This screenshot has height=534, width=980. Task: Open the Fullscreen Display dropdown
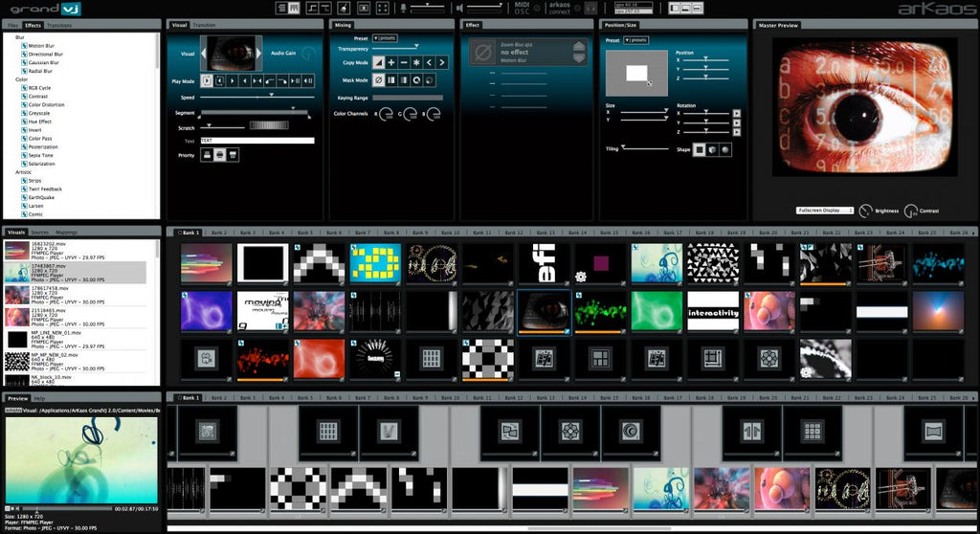824,210
